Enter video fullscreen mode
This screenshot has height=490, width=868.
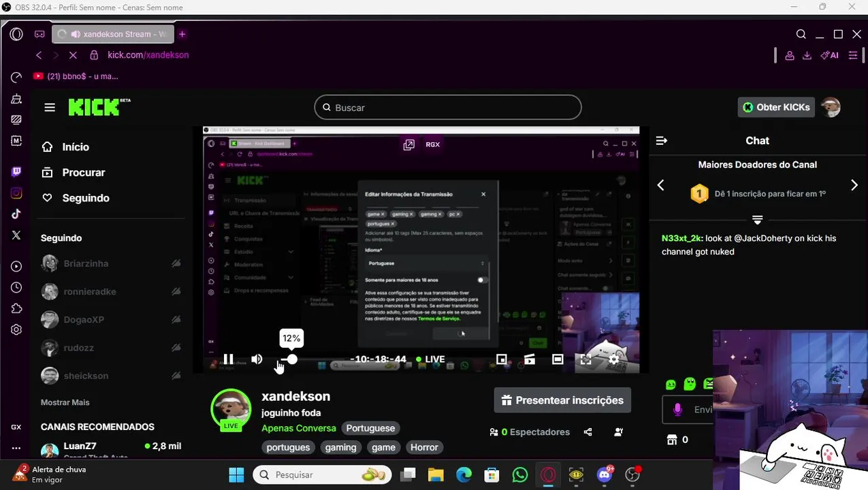[x=585, y=359]
